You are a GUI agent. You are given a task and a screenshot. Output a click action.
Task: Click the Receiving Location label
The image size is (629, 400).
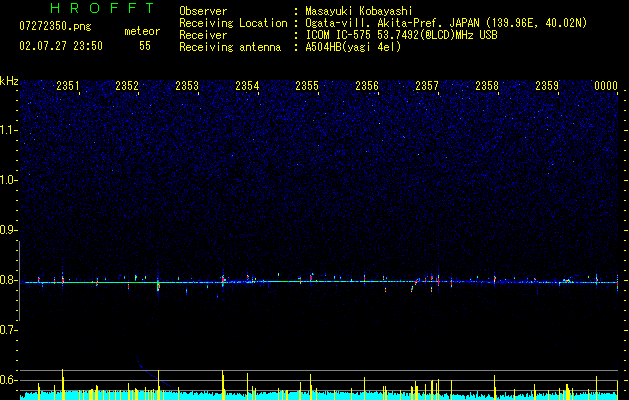tap(233, 23)
